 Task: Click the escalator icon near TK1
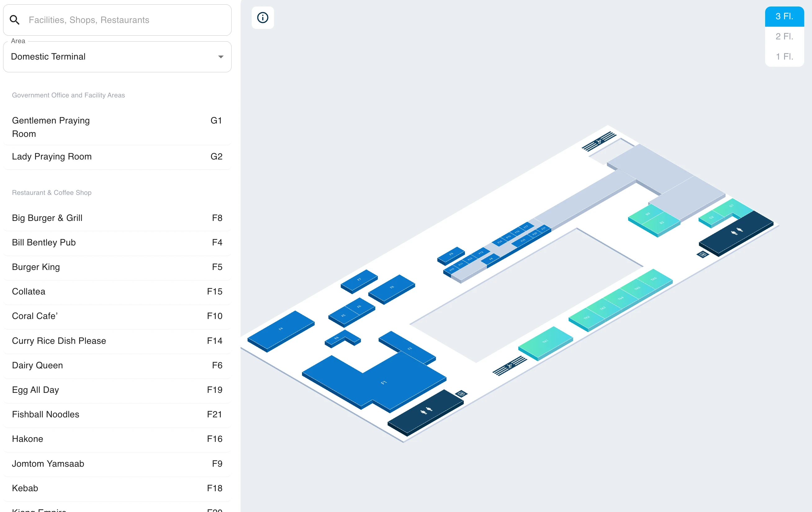point(510,366)
